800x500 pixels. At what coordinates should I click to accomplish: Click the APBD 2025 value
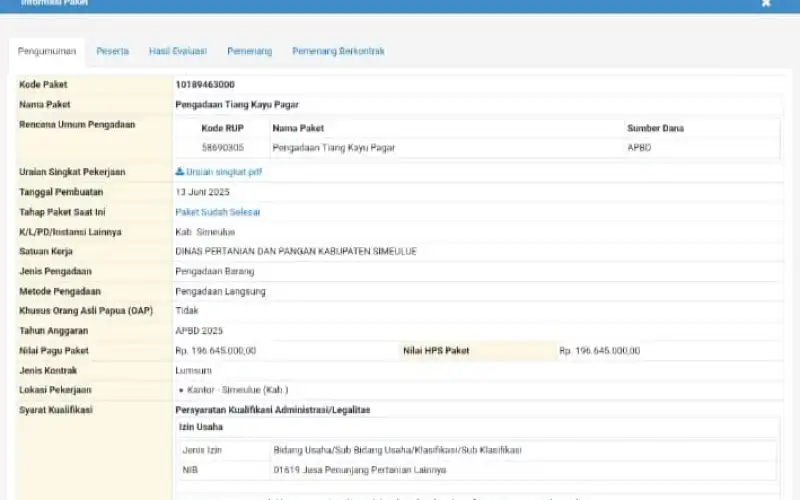tap(199, 331)
